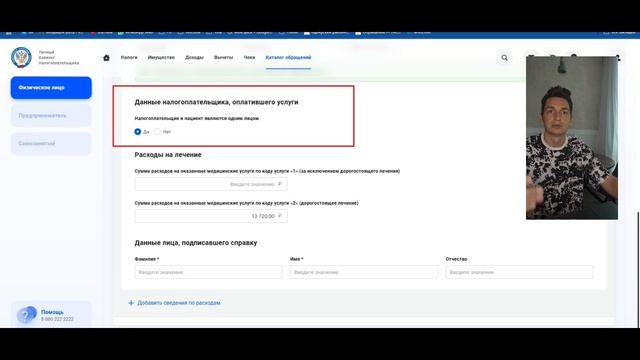Click the expensive treatment amount field 13 720
Image resolution: width=640 pixels, height=360 pixels.
point(211,216)
